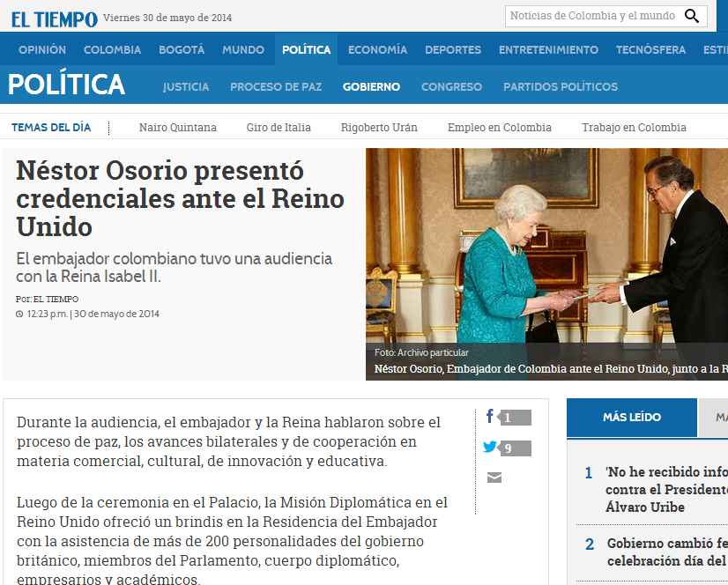Open most-read story number 1
728x585 pixels.
point(666,489)
